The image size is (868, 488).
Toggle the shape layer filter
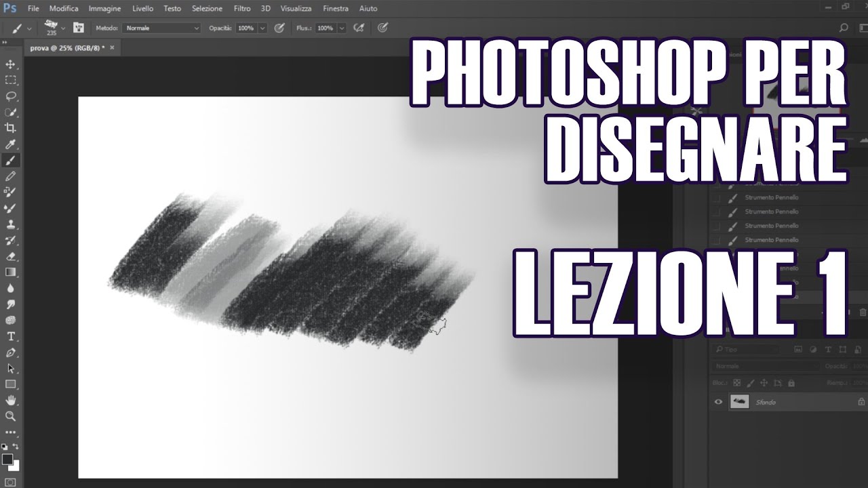[842, 350]
